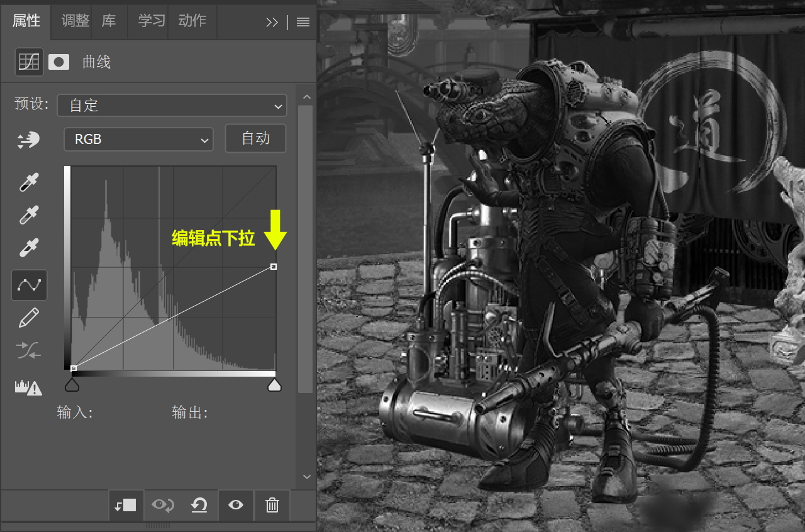805x532 pixels.
Task: Switch to the 属性 tab
Action: (x=26, y=21)
